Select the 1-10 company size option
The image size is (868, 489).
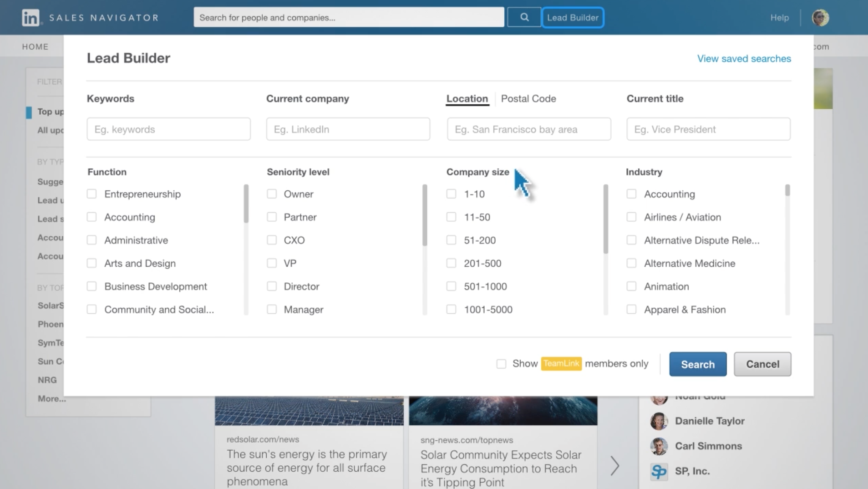pos(452,194)
